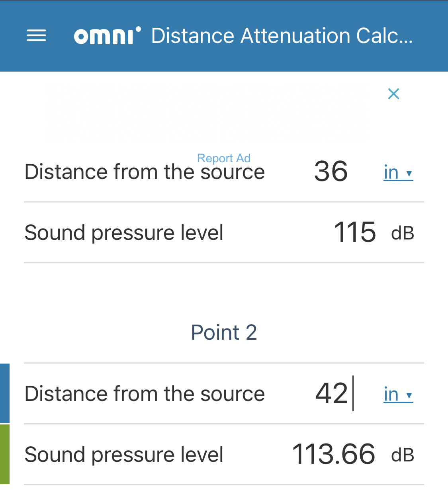
Task: Click the Report Ad link
Action: (224, 158)
